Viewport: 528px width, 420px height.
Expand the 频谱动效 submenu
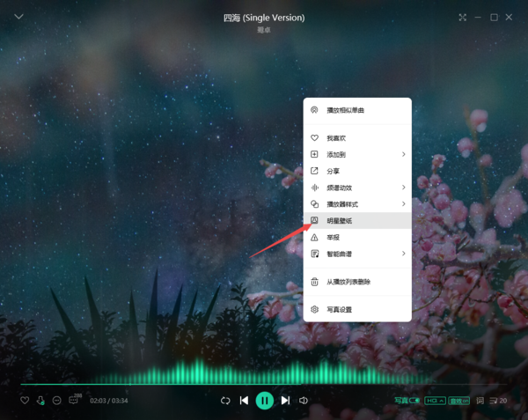point(357,188)
